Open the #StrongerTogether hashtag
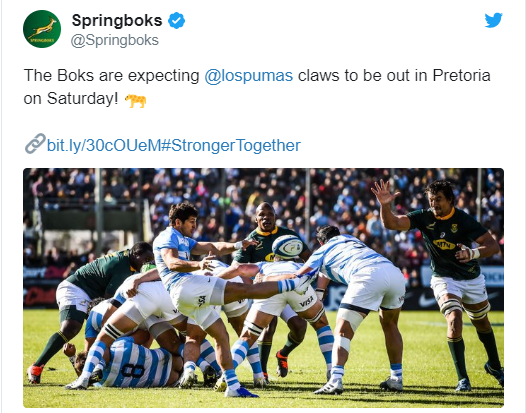 231,146
